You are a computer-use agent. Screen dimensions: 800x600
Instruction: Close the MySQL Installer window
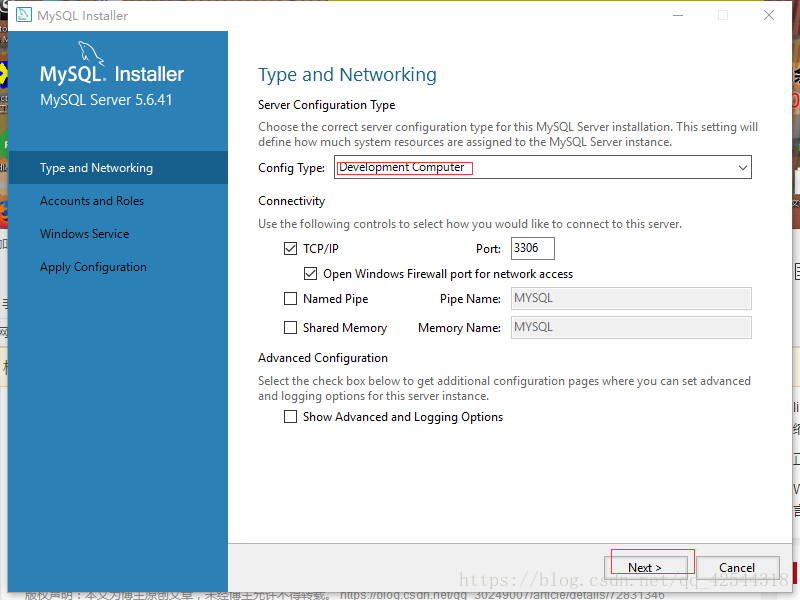pos(769,15)
